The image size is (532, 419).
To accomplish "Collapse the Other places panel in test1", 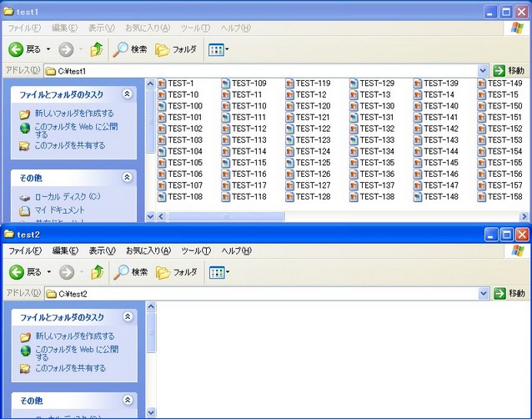I will [x=127, y=177].
